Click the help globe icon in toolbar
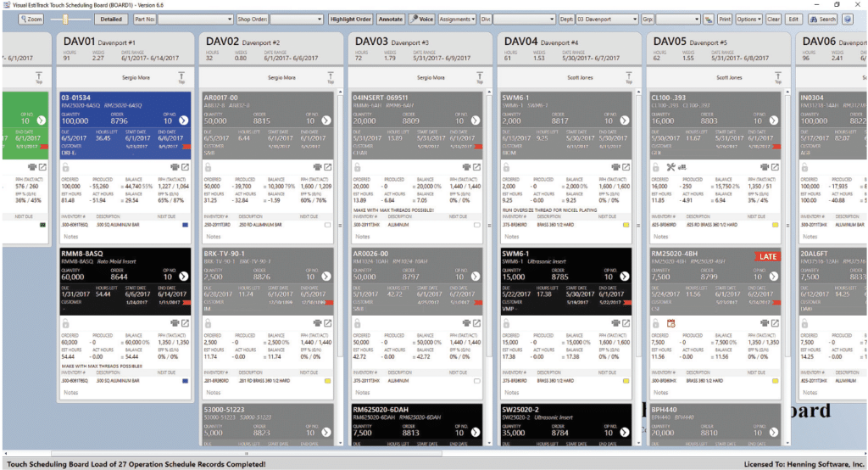The width and height of the screenshot is (868, 470). click(848, 19)
